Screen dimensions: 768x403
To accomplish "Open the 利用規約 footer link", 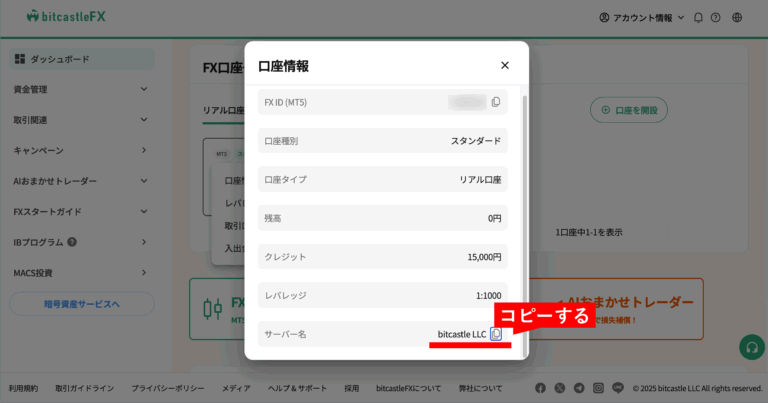I will (x=23, y=388).
